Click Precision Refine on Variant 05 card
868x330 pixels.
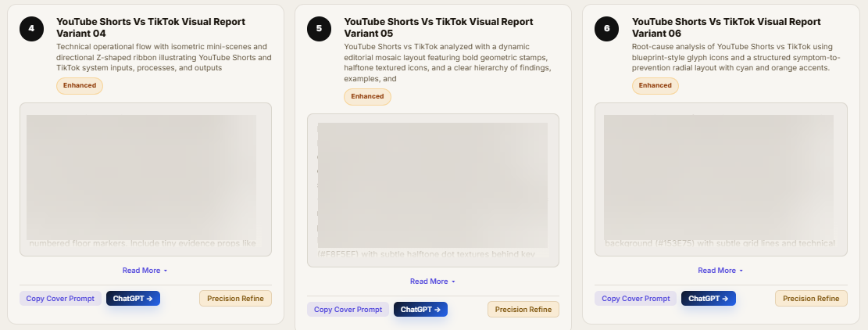coord(523,310)
